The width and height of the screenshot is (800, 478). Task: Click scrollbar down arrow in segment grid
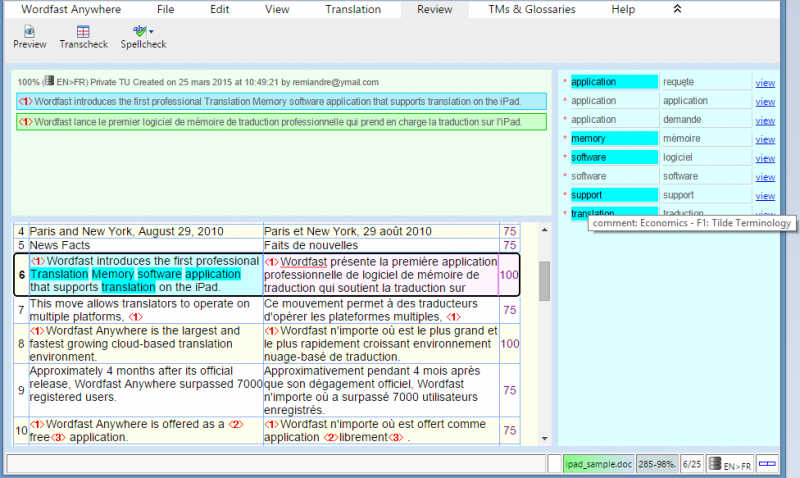544,439
